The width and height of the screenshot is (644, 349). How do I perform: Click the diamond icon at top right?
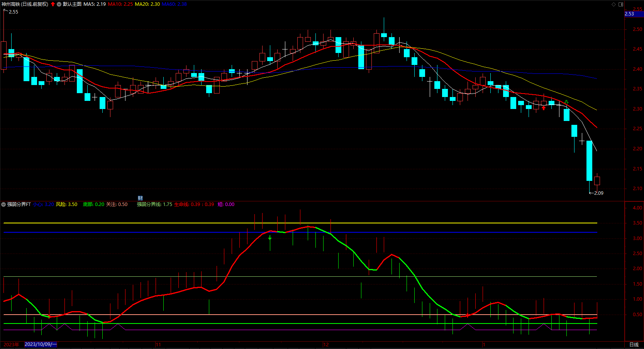coord(614,4)
